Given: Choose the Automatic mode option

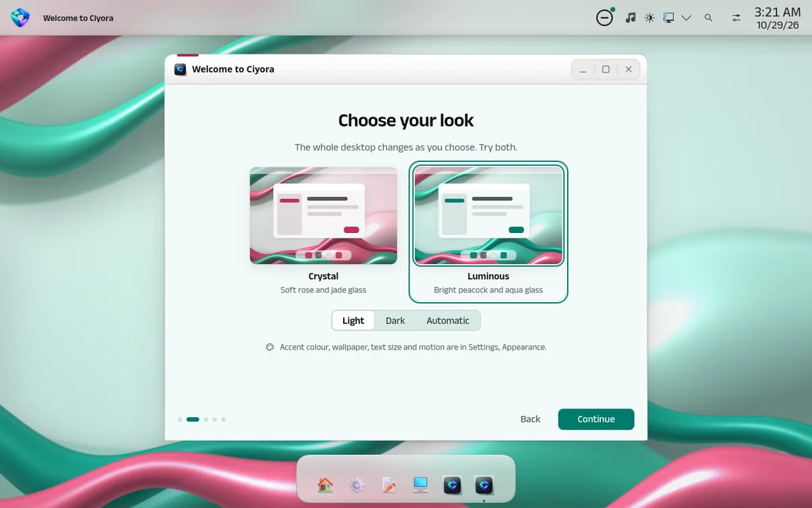Looking at the screenshot, I should point(448,320).
